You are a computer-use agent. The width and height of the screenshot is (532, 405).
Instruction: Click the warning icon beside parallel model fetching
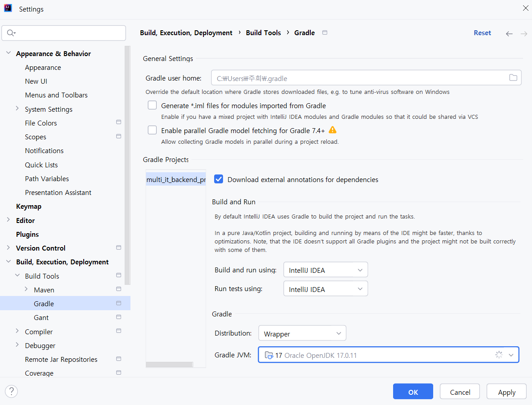[x=333, y=130]
